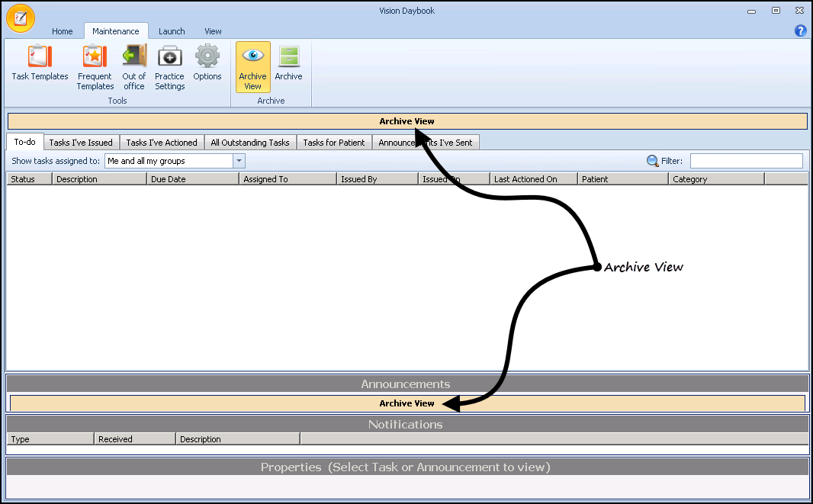The image size is (813, 504).
Task: Select the Tasks for Patient tab
Action: (x=333, y=143)
